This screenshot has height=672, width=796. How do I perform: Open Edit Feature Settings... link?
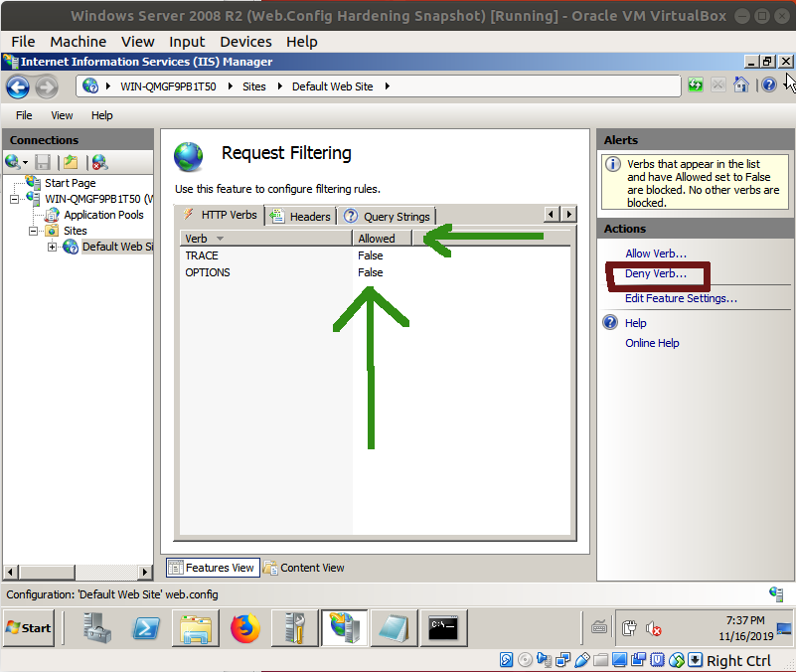click(x=681, y=298)
